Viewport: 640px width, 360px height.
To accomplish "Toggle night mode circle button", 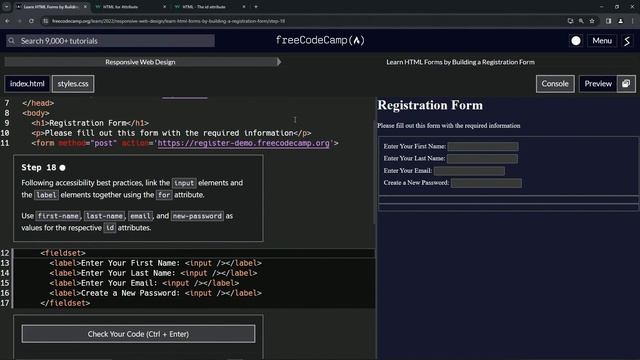I will tap(576, 41).
